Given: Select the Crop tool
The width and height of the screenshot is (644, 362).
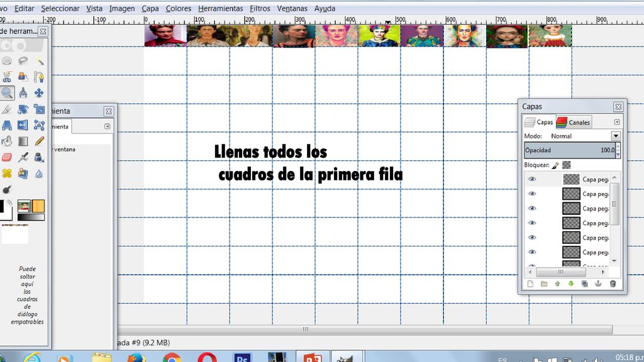Looking at the screenshot, I should [x=7, y=109].
